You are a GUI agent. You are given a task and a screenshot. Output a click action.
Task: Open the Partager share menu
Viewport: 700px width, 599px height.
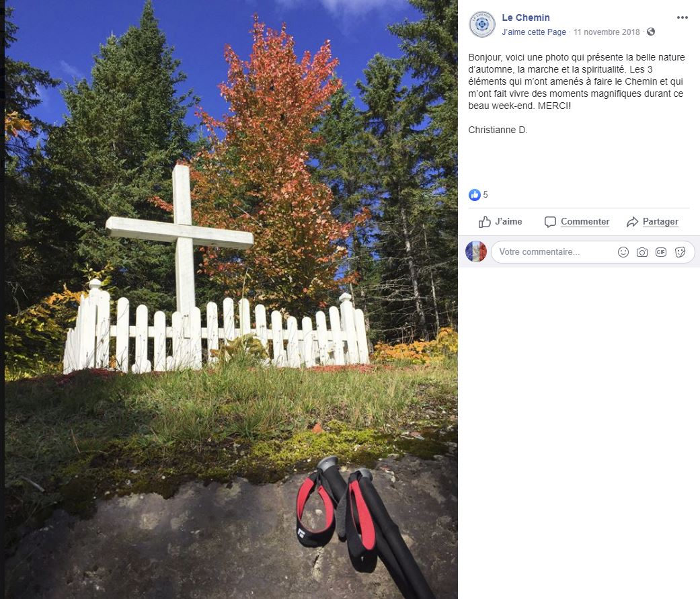[652, 222]
